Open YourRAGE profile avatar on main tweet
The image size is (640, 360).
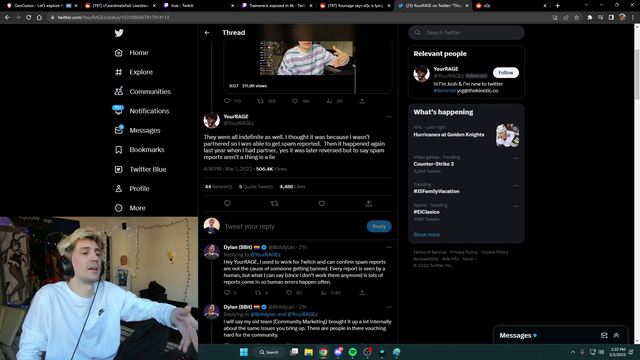[x=211, y=120]
